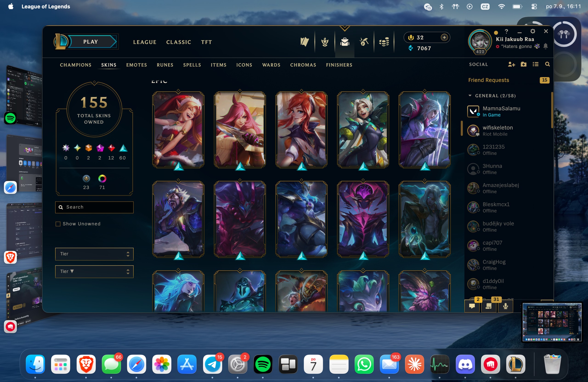
Task: Open the Collection backpack icon
Action: tap(345, 42)
